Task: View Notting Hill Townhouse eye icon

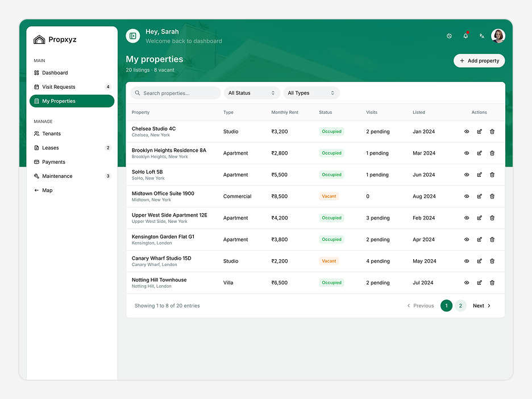Action: click(x=467, y=282)
